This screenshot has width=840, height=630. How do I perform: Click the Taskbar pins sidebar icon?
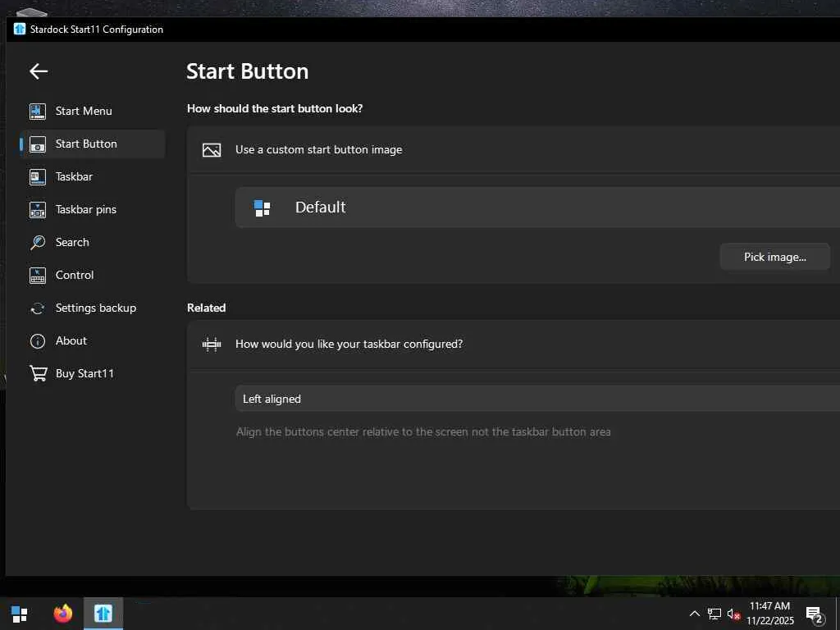tap(38, 209)
